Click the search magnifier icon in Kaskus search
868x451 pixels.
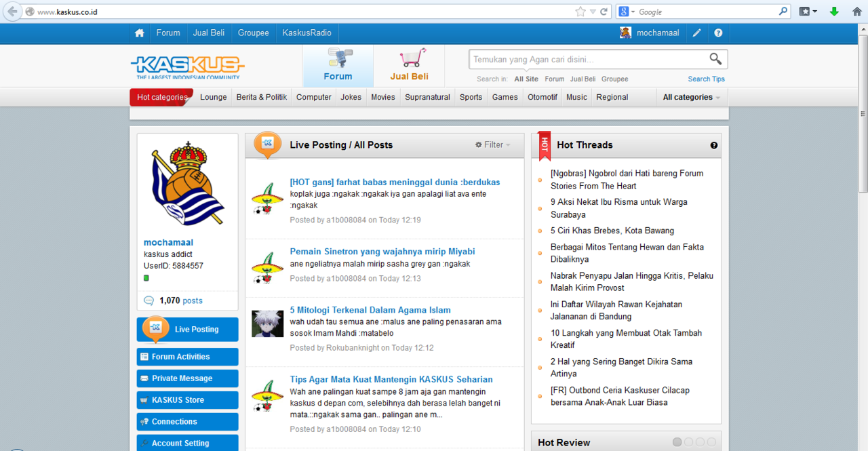[715, 59]
